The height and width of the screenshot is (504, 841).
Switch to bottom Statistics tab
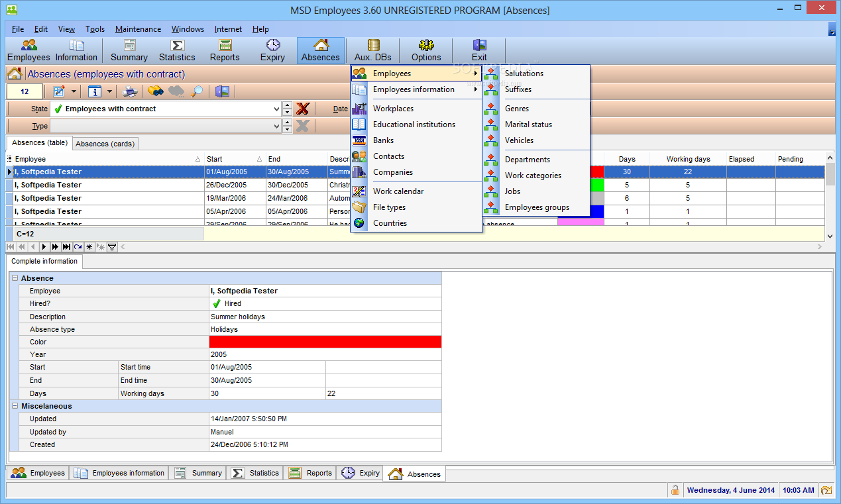coord(255,473)
